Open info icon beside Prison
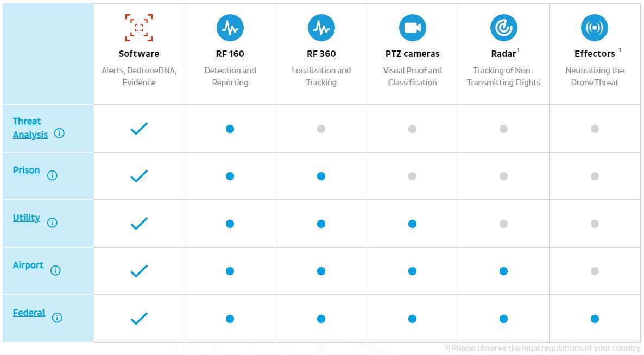Viewport: 644px width, 355px height. (x=52, y=175)
